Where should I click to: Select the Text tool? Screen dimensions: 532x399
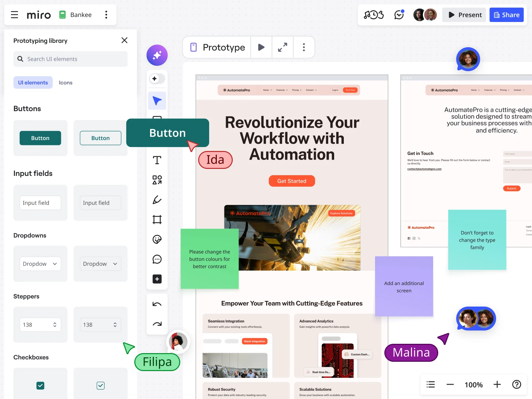click(x=157, y=160)
